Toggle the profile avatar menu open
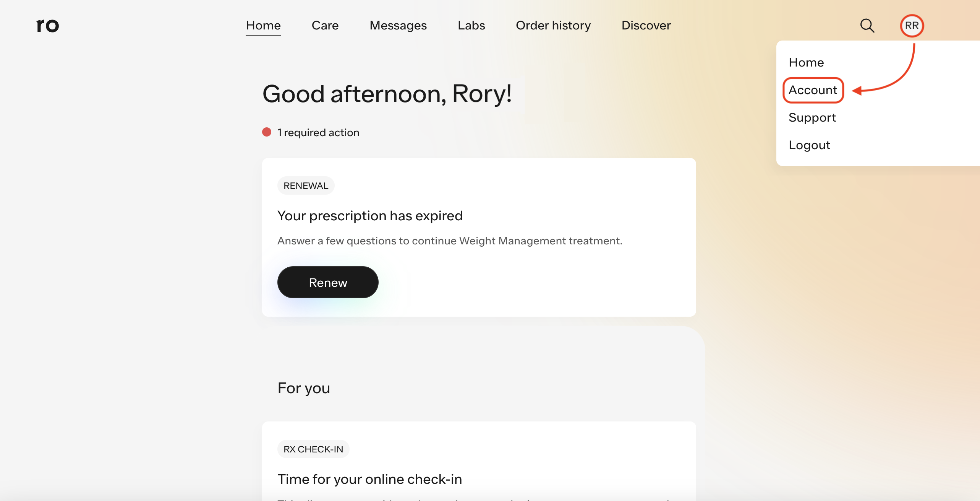Image resolution: width=980 pixels, height=501 pixels. click(x=912, y=25)
